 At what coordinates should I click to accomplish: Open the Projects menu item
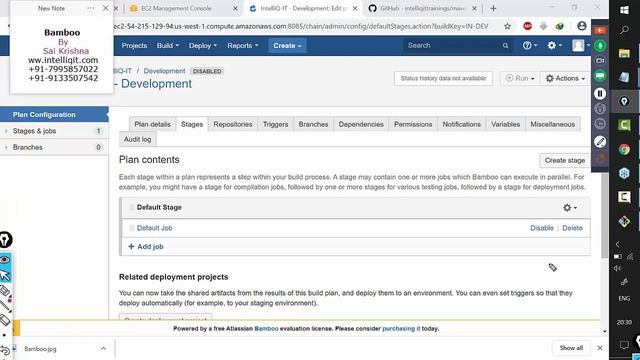pyautogui.click(x=134, y=46)
